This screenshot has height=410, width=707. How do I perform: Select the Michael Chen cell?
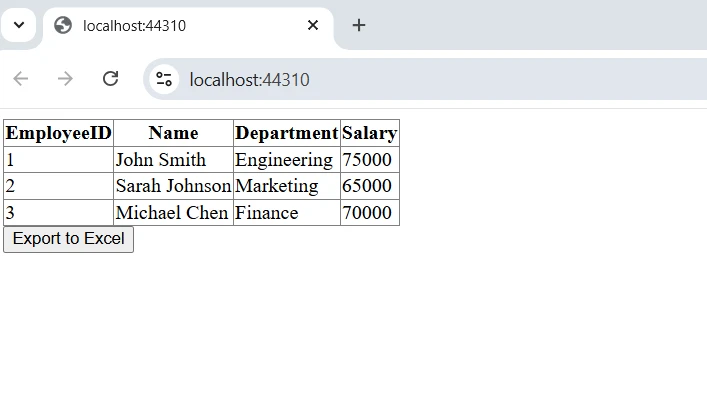pyautogui.click(x=165, y=213)
